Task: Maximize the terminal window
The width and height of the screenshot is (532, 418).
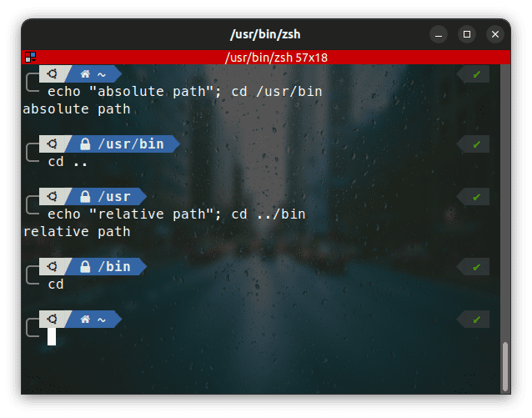Action: coord(467,34)
